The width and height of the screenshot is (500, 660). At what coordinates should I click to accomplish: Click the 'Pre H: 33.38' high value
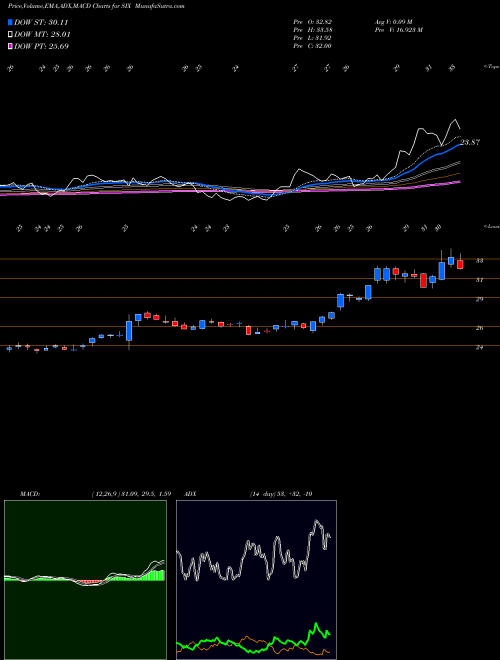pos(312,30)
